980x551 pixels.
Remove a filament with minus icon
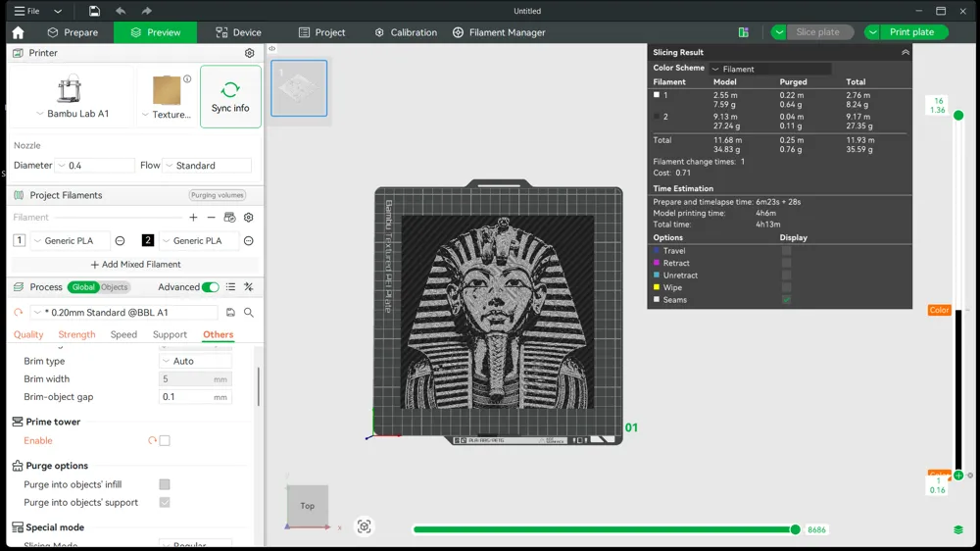pyautogui.click(x=212, y=217)
